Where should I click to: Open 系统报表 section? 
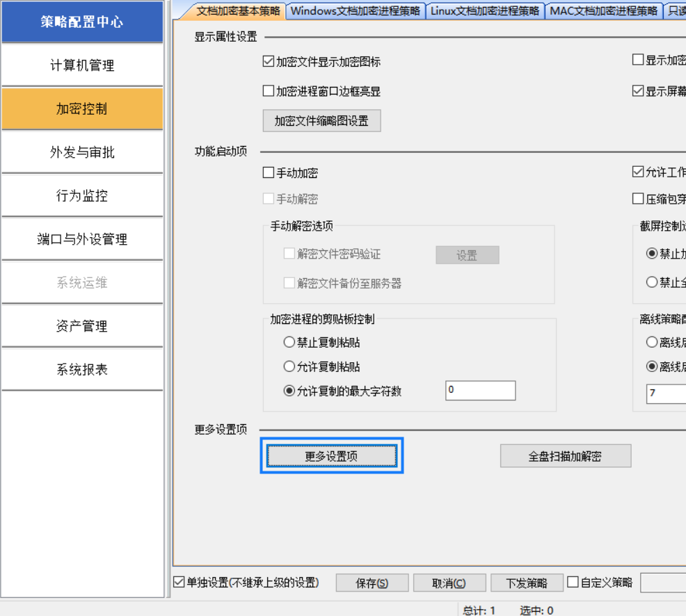click(82, 370)
